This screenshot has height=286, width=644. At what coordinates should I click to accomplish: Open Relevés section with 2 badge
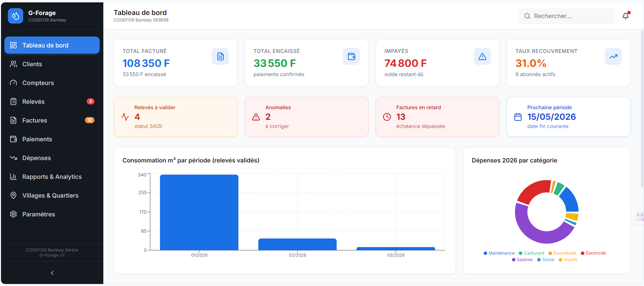pyautogui.click(x=33, y=102)
